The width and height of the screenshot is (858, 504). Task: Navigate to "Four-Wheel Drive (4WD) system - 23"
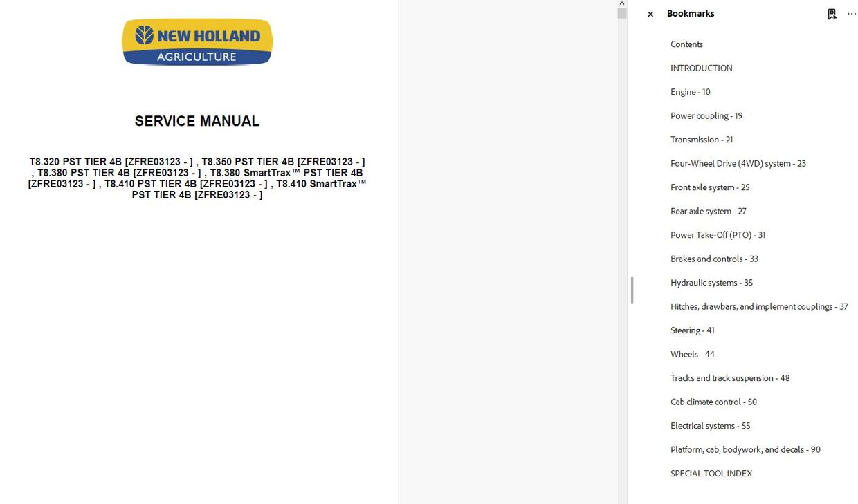(x=738, y=163)
